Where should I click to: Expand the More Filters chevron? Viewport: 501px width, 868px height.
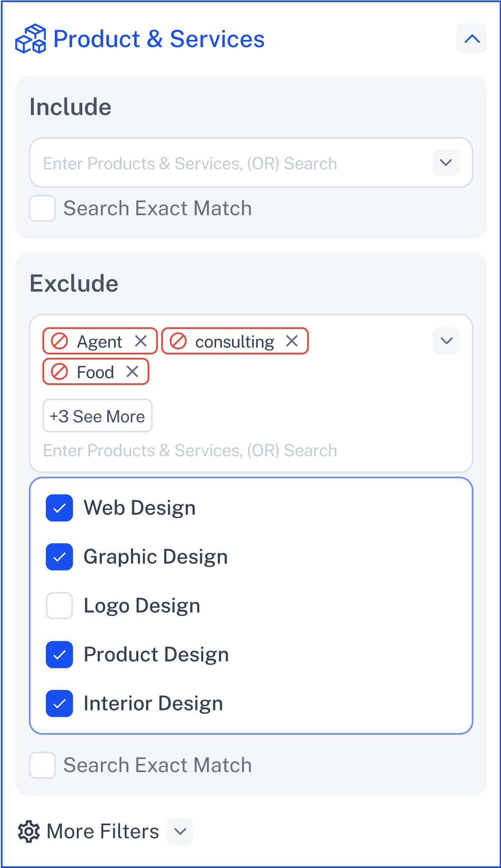180,831
